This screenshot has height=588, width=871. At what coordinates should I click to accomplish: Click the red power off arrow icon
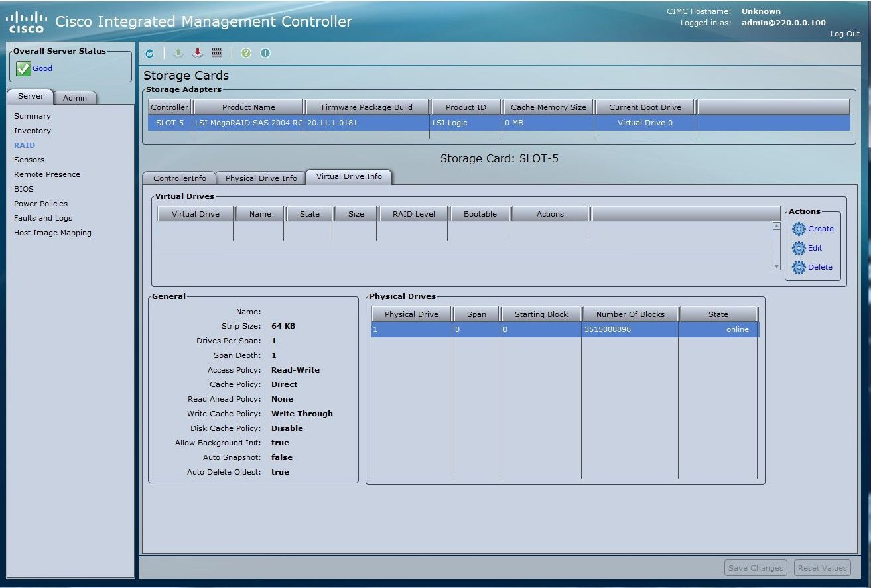point(198,54)
